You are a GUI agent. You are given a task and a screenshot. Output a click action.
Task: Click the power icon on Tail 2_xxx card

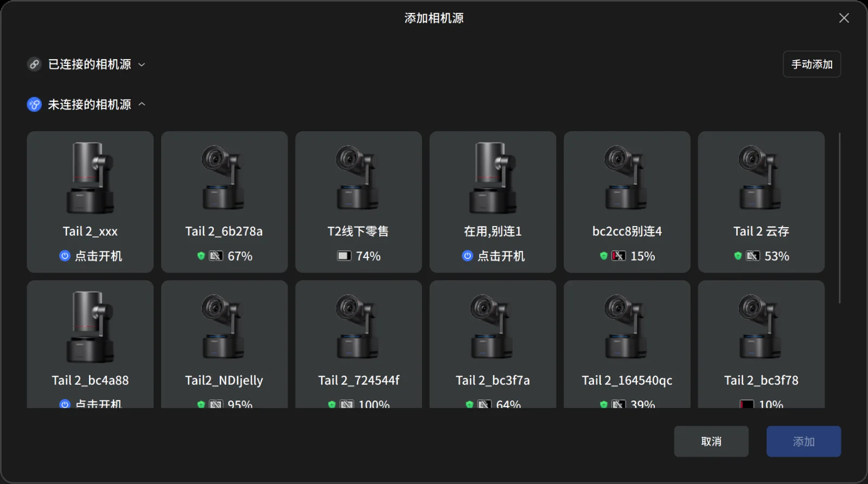[65, 256]
